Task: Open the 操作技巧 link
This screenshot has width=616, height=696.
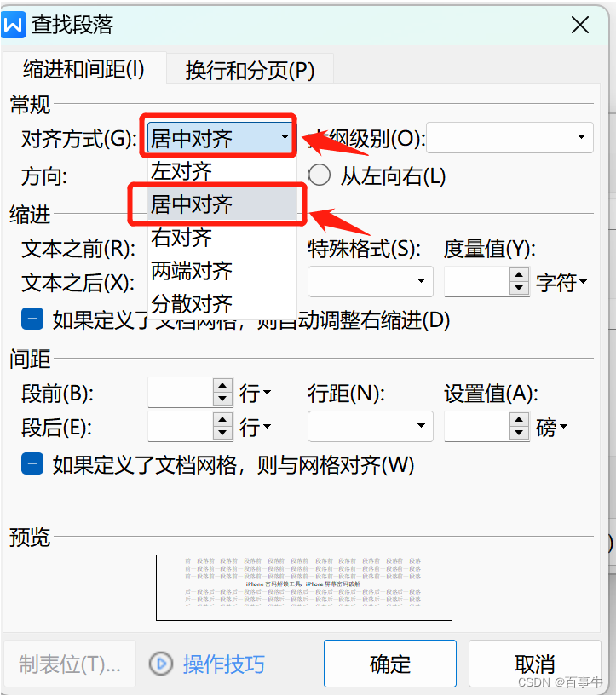Action: (x=224, y=664)
